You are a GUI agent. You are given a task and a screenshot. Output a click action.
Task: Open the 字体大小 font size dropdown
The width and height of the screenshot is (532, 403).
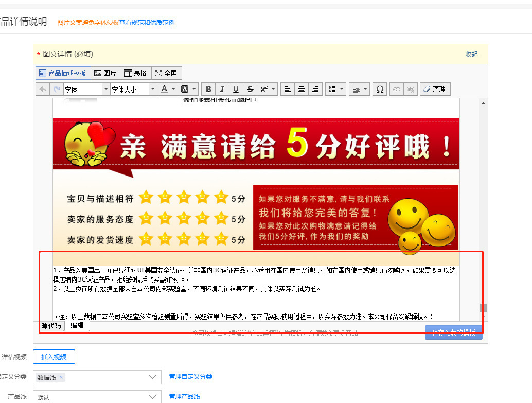point(133,89)
